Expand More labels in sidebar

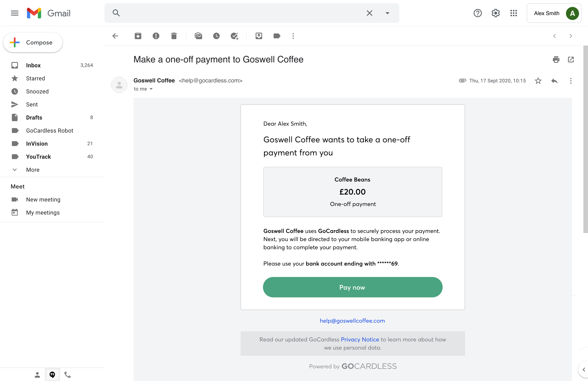(x=33, y=170)
